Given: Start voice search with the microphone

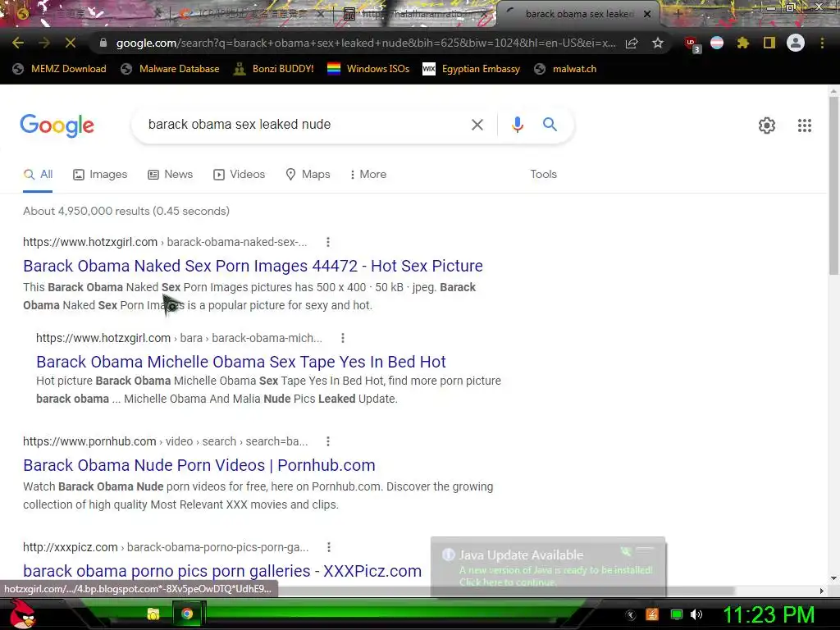Looking at the screenshot, I should (x=517, y=125).
